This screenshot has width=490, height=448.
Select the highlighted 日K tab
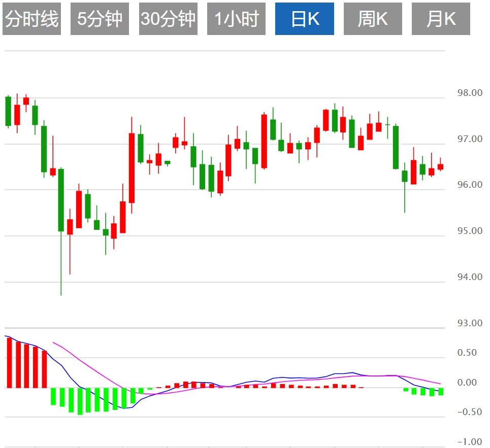click(x=305, y=19)
